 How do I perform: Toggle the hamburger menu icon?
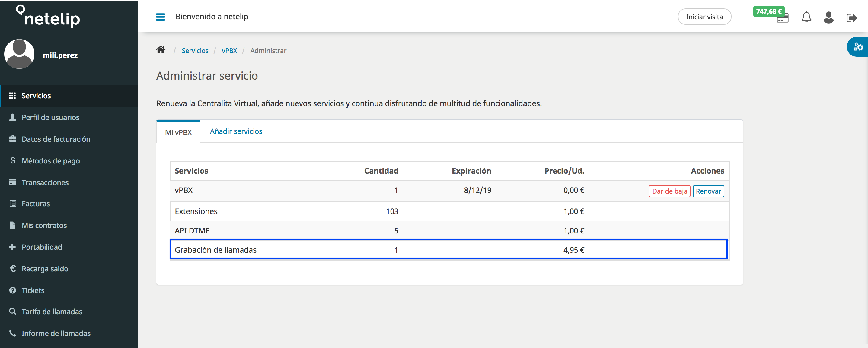(160, 17)
